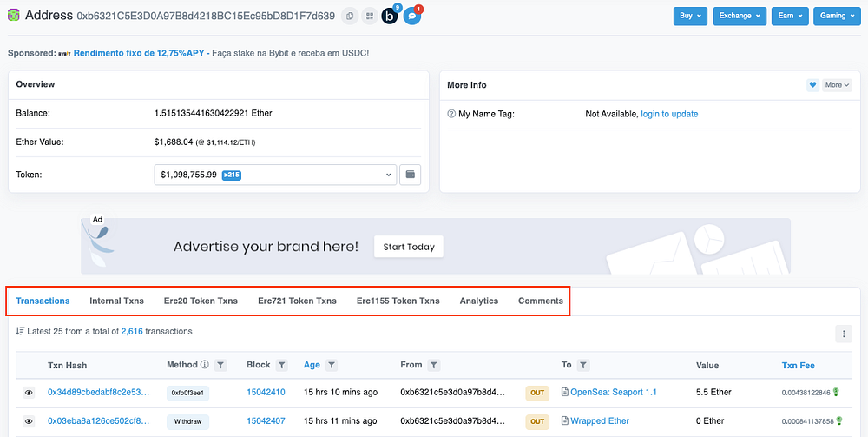This screenshot has height=437, width=868.
Task: Click '15 hrs 10 mins ago' age cell
Action: pos(340,392)
